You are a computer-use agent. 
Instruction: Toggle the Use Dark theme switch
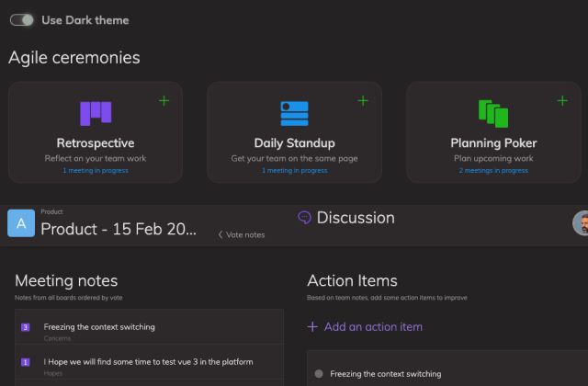[x=21, y=20]
